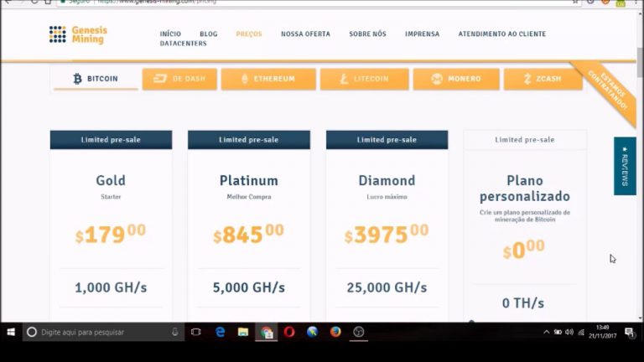Image resolution: width=644 pixels, height=362 pixels.
Task: Click the $179 Gold price
Action: 111,235
